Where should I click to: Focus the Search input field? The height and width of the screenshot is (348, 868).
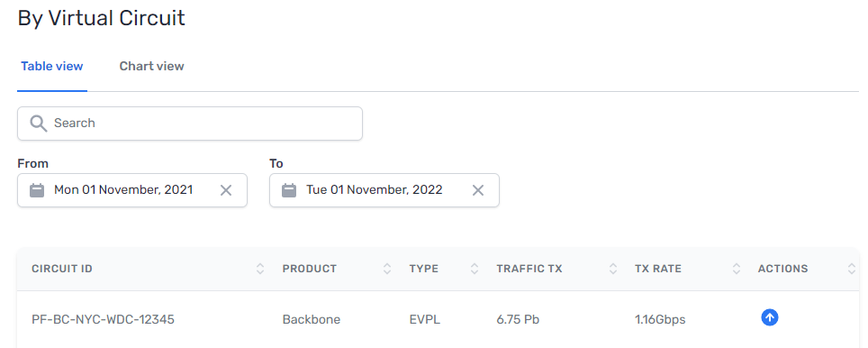[x=190, y=123]
